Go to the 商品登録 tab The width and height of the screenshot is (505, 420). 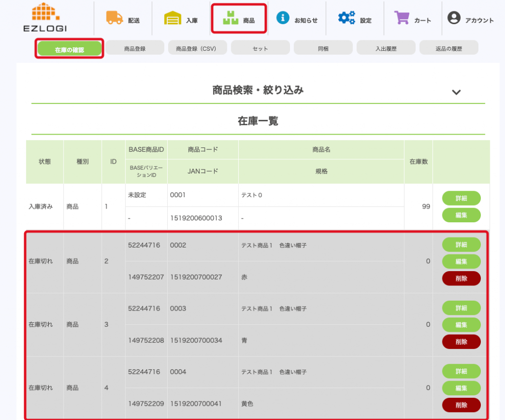click(135, 49)
